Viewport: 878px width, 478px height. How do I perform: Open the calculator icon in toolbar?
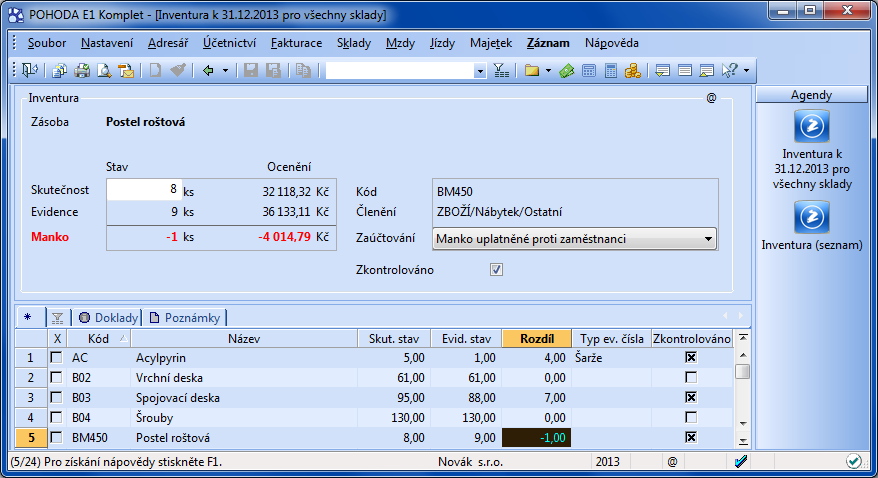610,71
